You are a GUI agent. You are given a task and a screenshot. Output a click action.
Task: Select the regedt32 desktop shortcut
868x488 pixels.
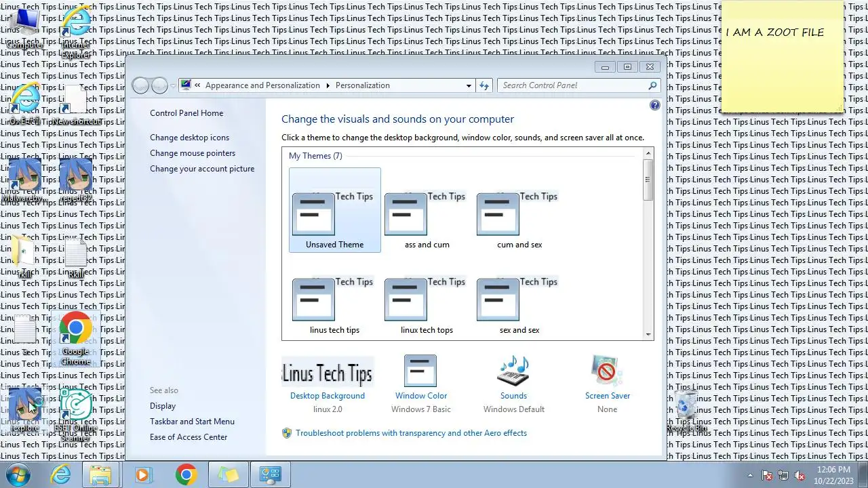click(76, 181)
